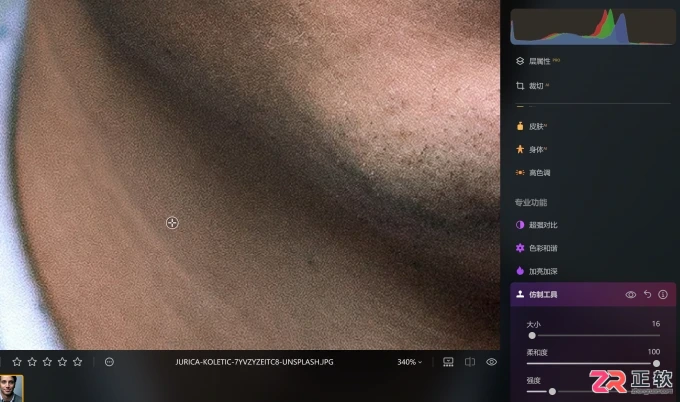Screen dimensions: 680x402
Task: Reset 仿制工具 with the undo arrow icon
Action: [x=647, y=294]
